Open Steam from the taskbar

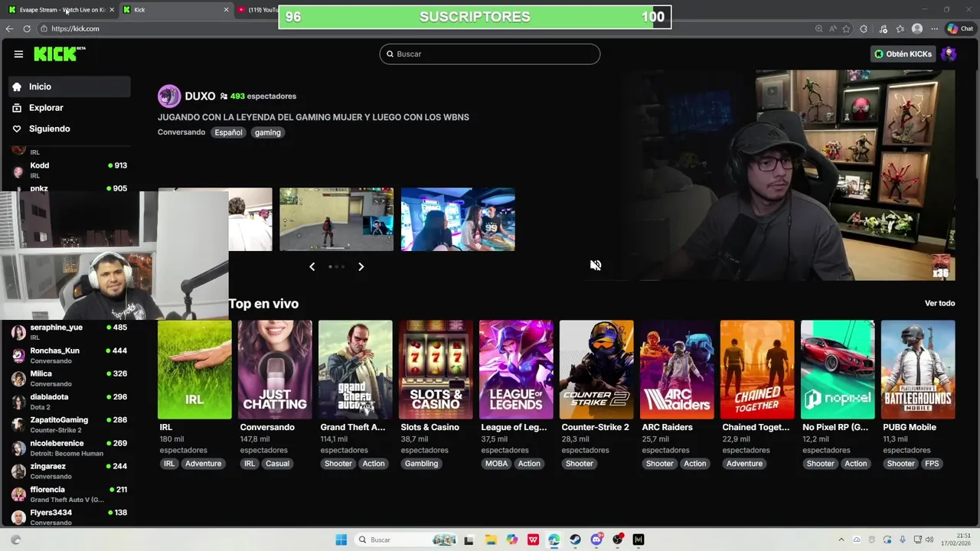(575, 540)
